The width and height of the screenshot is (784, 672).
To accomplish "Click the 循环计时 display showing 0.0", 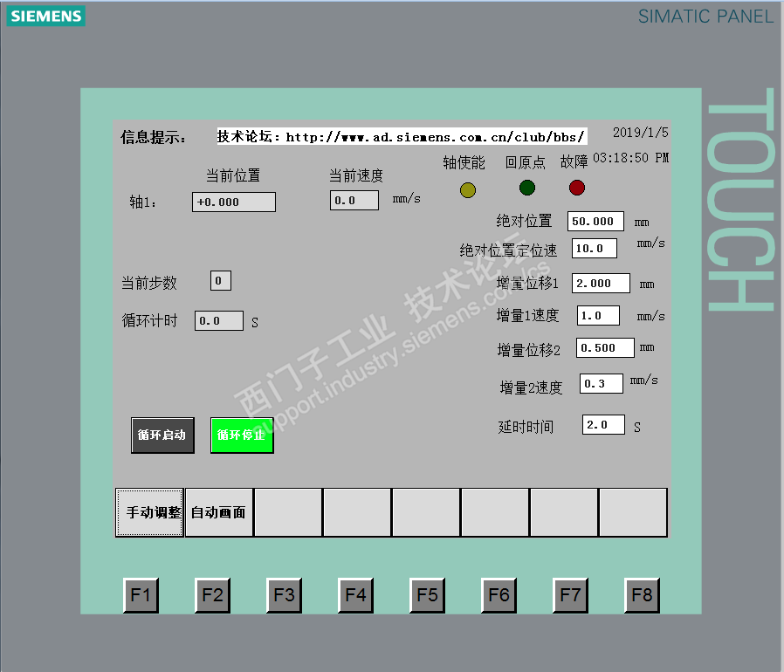I will [219, 321].
